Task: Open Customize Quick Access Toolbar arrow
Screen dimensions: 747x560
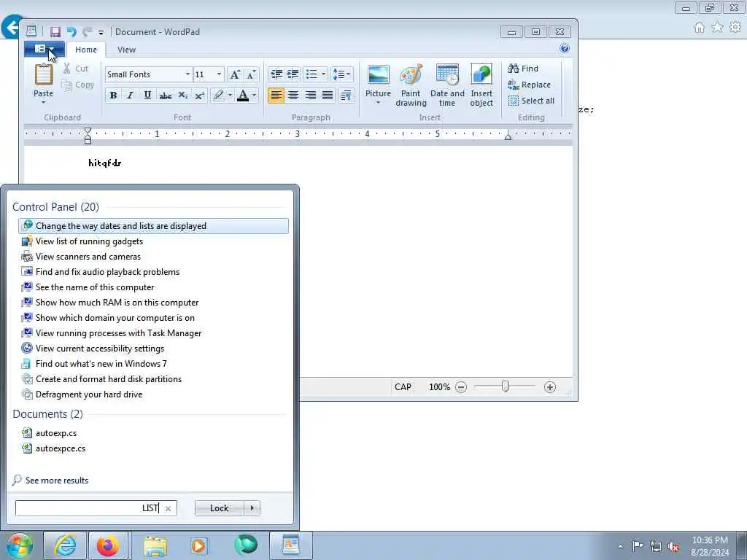Action: tap(101, 32)
